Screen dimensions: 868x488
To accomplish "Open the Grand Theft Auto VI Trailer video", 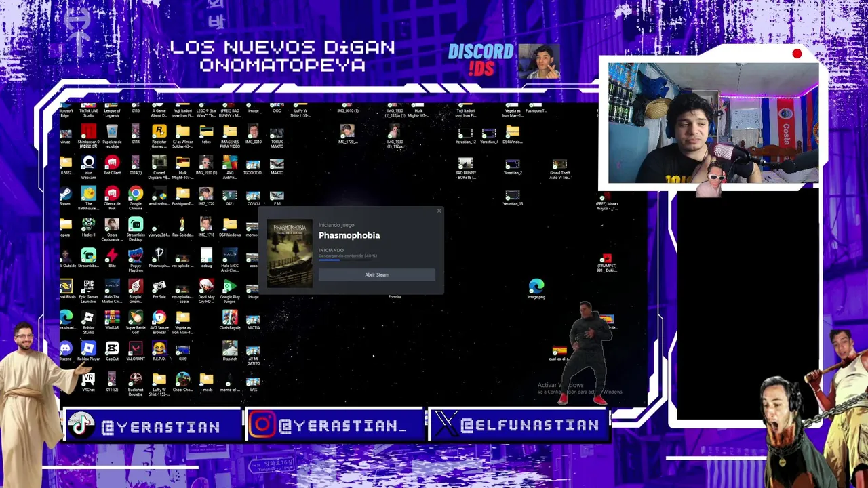I will 559,164.
